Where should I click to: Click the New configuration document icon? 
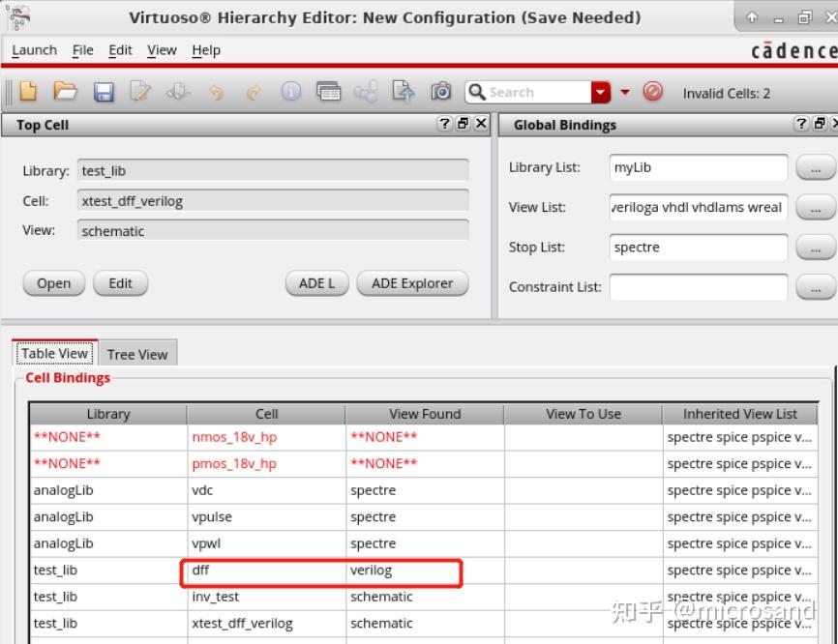tap(28, 92)
